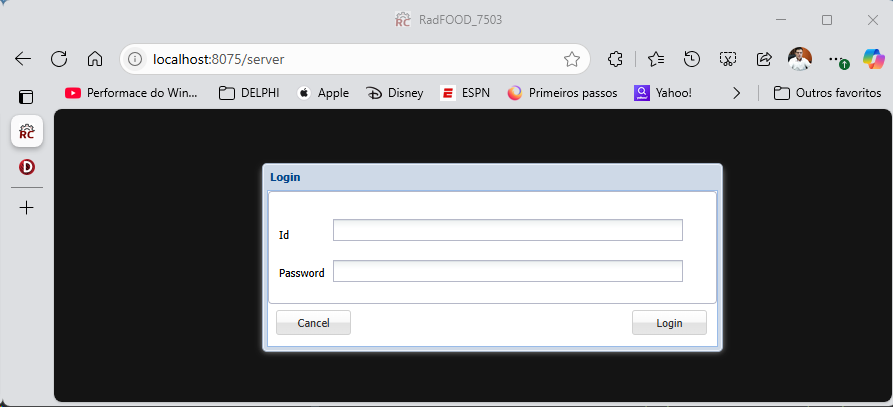The width and height of the screenshot is (893, 407).
Task: Add this page to favorites with star
Action: (572, 59)
